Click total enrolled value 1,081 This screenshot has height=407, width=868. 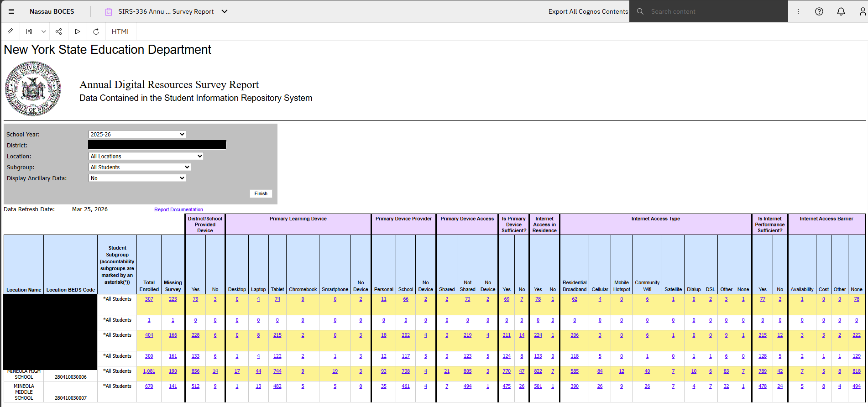[x=149, y=371]
